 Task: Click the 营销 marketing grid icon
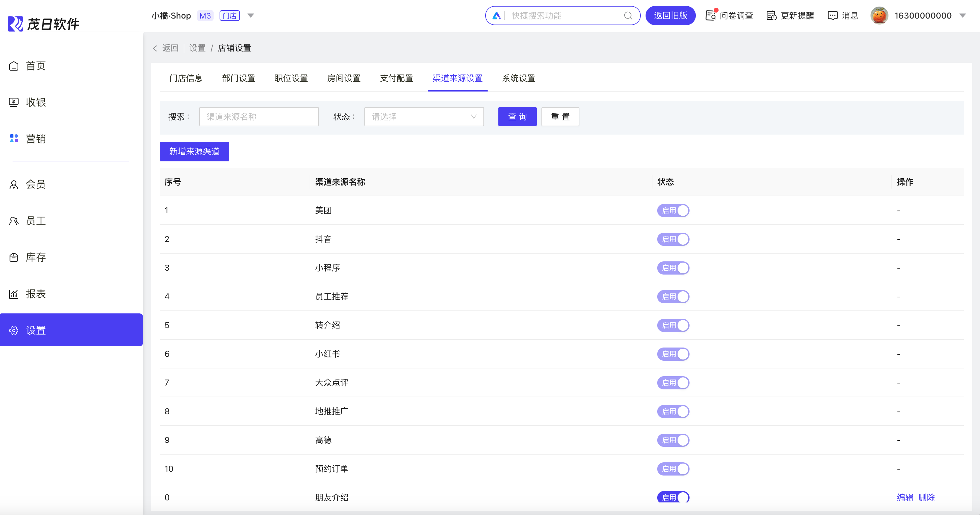tap(14, 139)
